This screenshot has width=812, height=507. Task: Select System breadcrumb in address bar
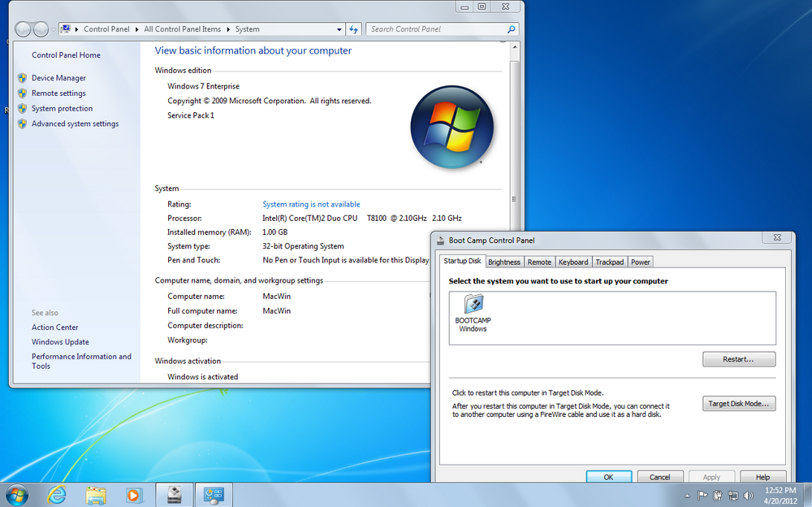pos(247,29)
